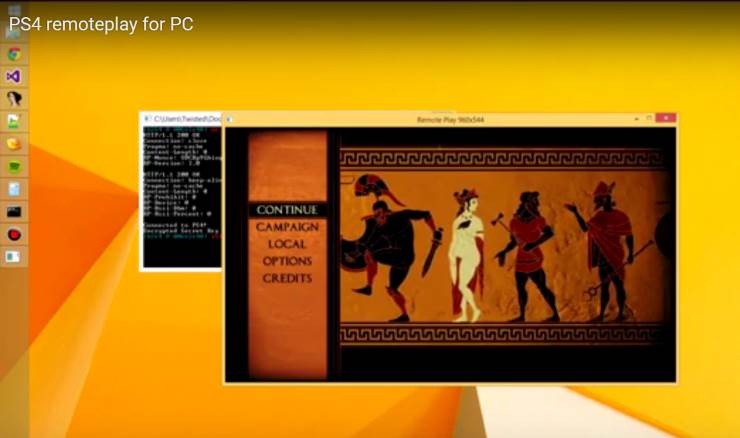740x438 pixels.
Task: Click the yellow-orange round taskbar icon
Action: [x=14, y=144]
